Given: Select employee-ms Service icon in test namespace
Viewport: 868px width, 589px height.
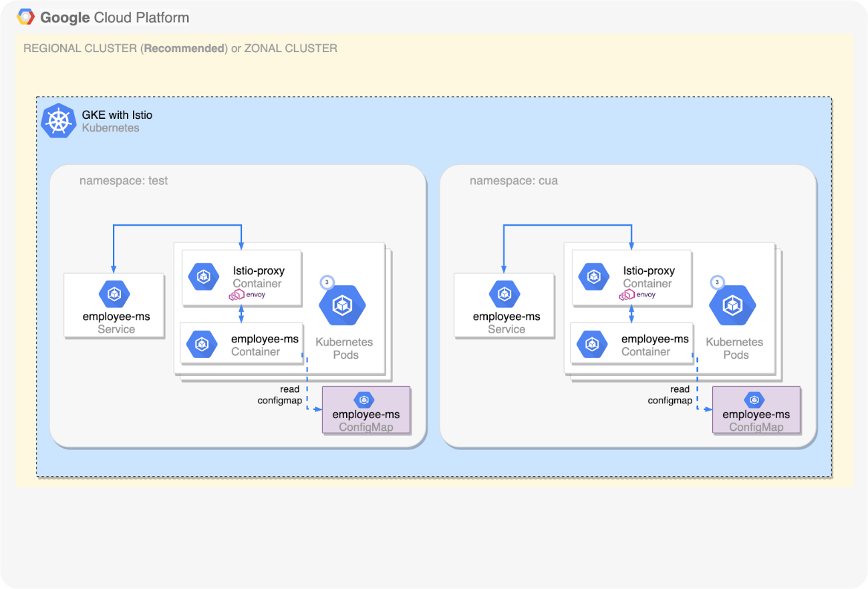Looking at the screenshot, I should [x=114, y=294].
